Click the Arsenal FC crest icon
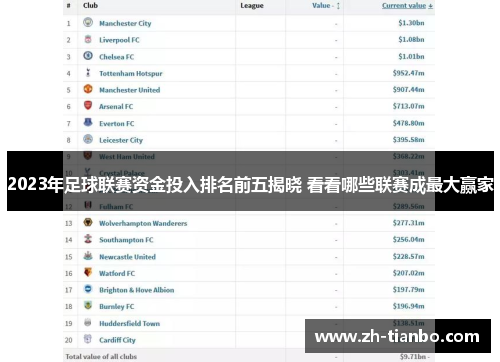500x362 pixels. [88, 106]
